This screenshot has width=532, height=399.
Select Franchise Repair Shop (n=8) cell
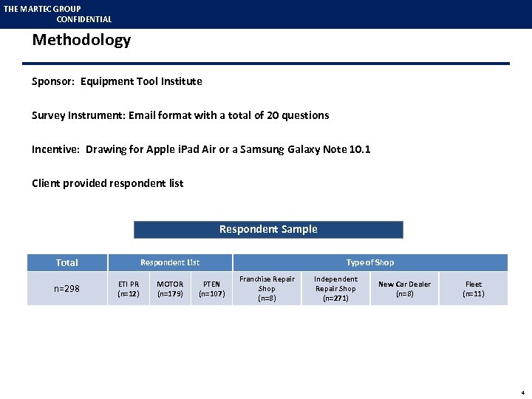[x=267, y=289]
